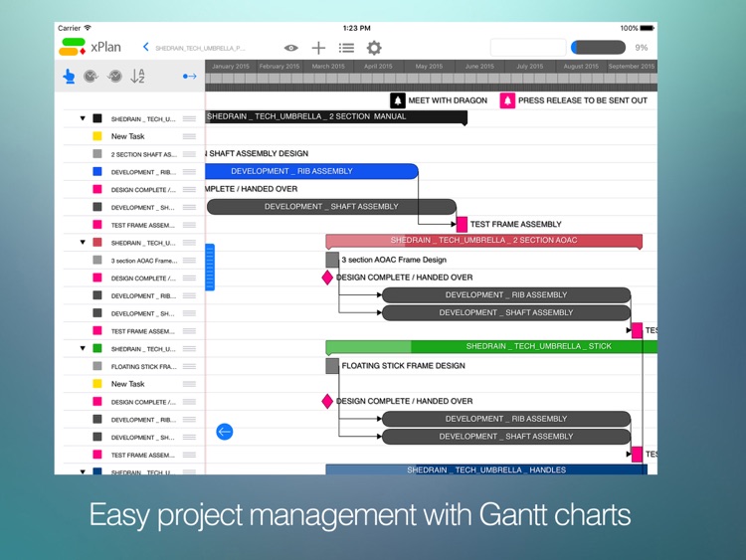The image size is (746, 560).
Task: Select May 2015 in timeline header
Action: [x=429, y=66]
